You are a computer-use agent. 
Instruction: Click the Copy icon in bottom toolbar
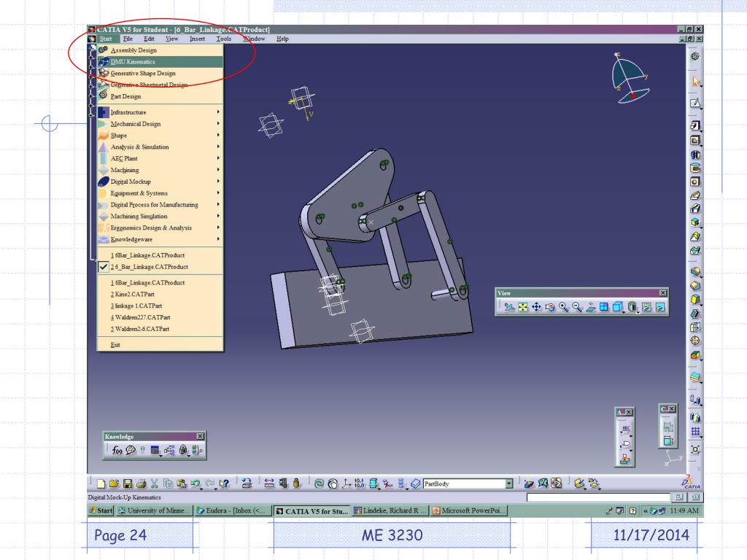168,484
